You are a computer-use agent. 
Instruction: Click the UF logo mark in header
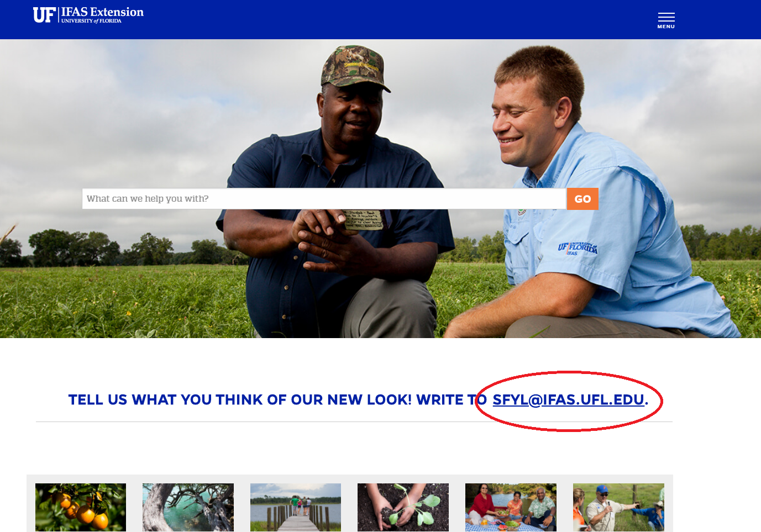(44, 15)
